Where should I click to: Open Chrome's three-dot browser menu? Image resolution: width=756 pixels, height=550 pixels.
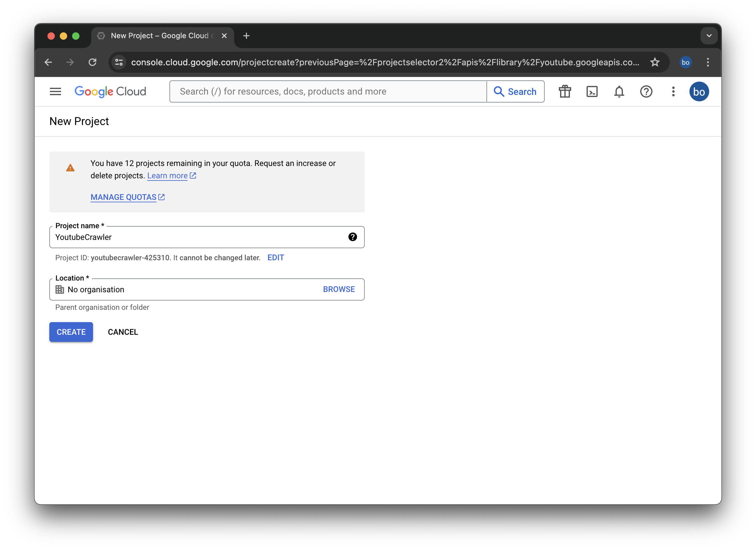[x=708, y=62]
